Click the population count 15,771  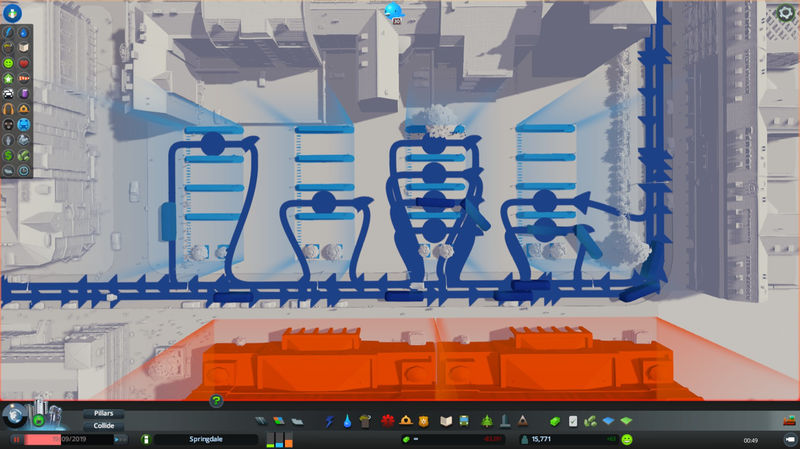[x=543, y=439]
